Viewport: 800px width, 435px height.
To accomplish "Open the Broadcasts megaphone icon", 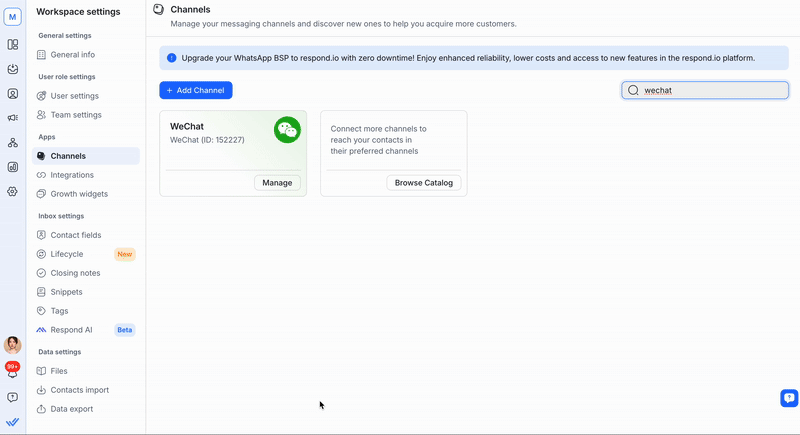I will pyautogui.click(x=13, y=118).
